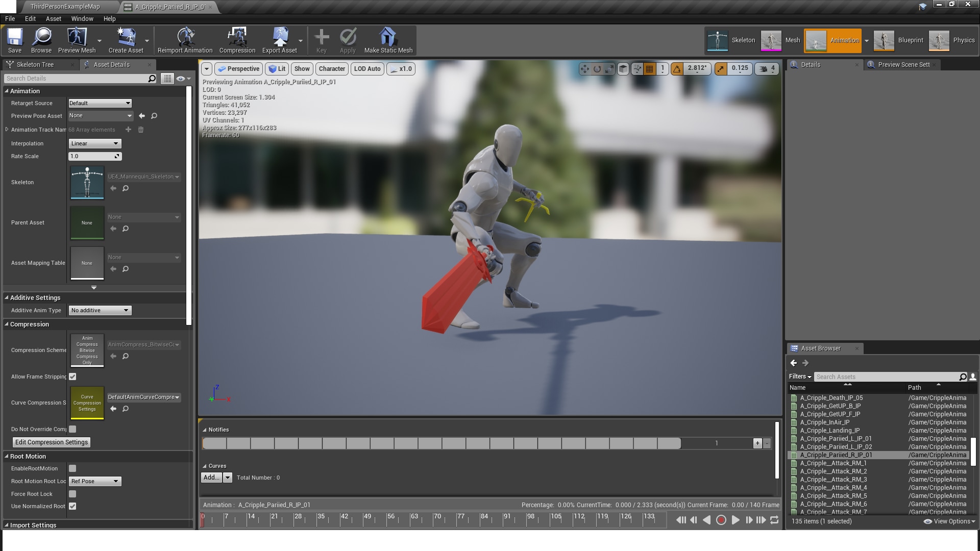Browse to Compression Scheme asset icon

[x=126, y=356]
